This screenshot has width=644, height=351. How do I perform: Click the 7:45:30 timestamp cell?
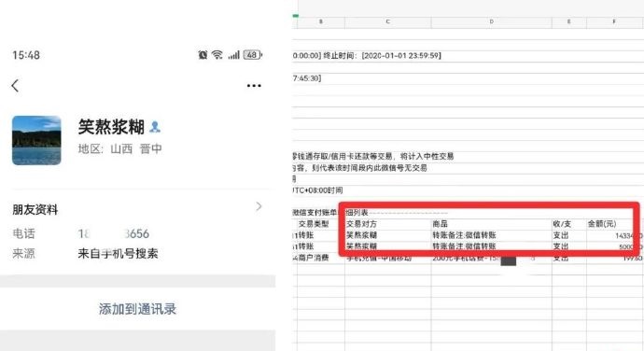pyautogui.click(x=307, y=78)
